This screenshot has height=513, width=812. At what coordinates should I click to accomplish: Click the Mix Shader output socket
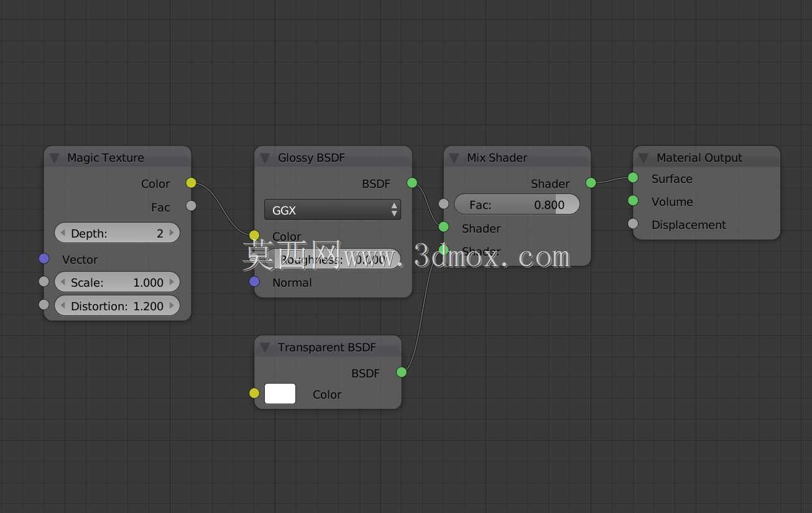pyautogui.click(x=591, y=183)
